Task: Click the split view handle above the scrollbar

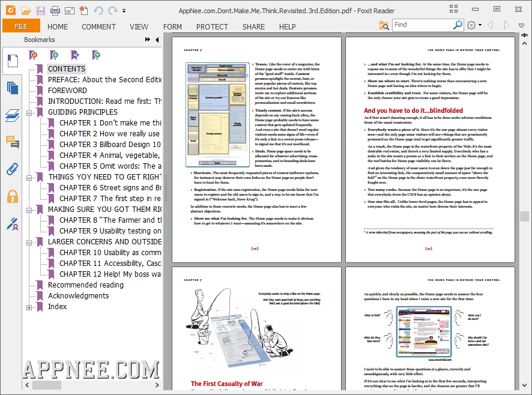Action: click(x=524, y=35)
